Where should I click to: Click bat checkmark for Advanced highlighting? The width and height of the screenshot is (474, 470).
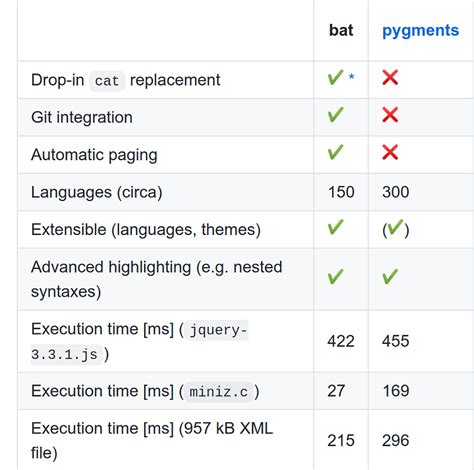(x=335, y=277)
